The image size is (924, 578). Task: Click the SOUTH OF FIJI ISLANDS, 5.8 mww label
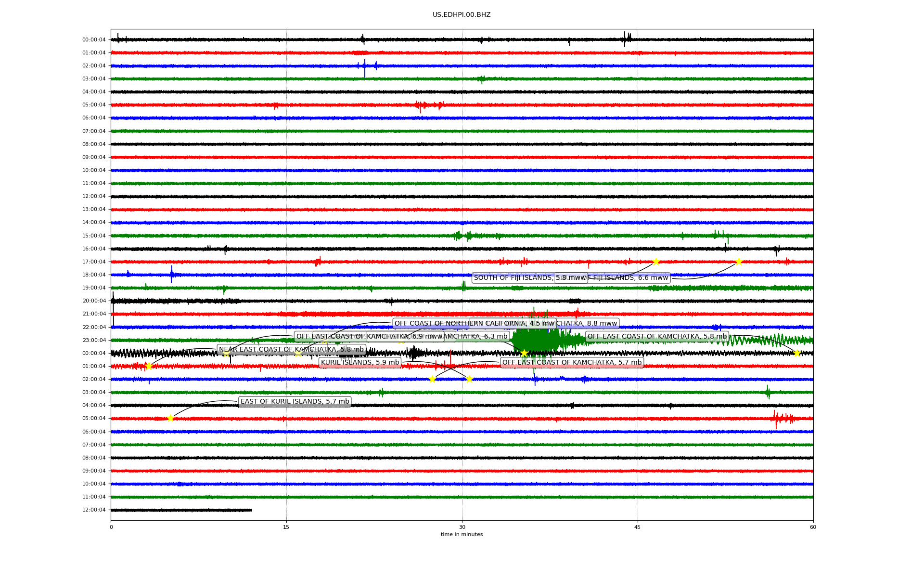click(x=530, y=278)
